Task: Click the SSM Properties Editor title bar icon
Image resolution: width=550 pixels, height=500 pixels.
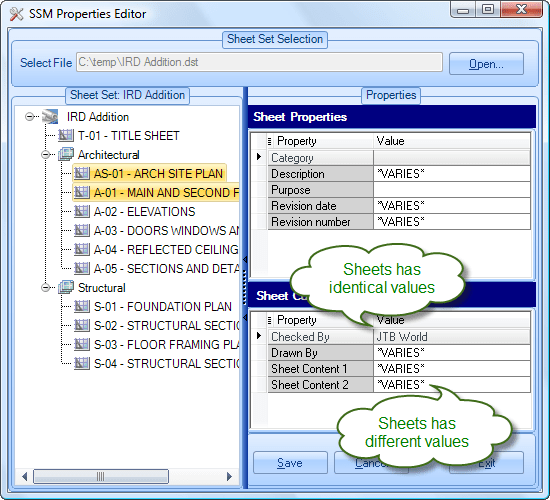Action: click(16, 14)
